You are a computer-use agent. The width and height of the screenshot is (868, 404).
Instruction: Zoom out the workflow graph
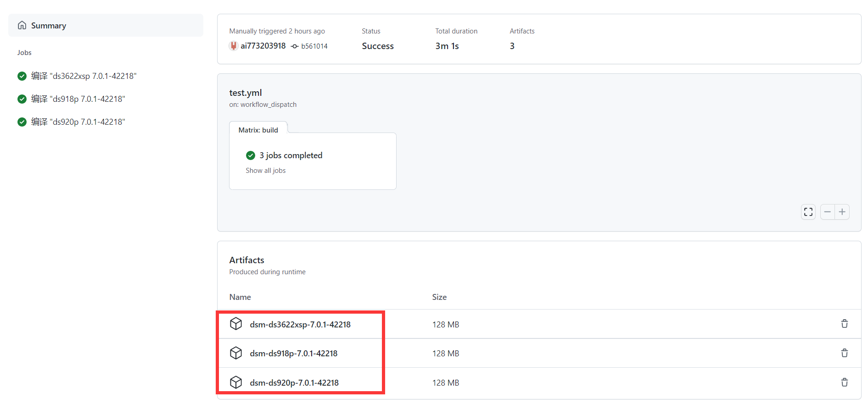pyautogui.click(x=828, y=212)
